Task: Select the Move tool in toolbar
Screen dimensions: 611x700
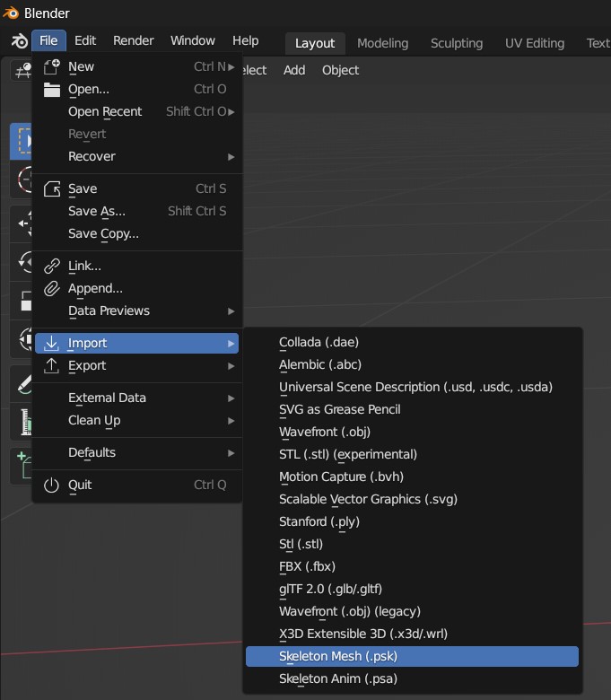Action: coord(21,223)
